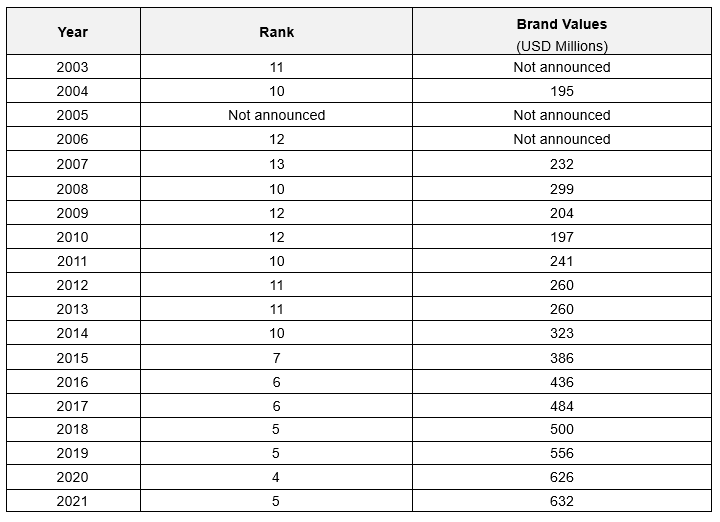Select the 2003 year cell

[x=73, y=67]
